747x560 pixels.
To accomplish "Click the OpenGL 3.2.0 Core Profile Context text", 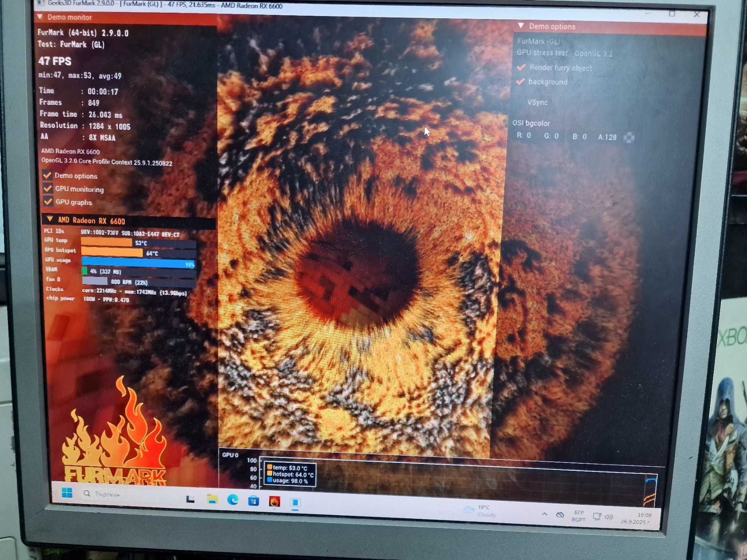I will pyautogui.click(x=107, y=162).
